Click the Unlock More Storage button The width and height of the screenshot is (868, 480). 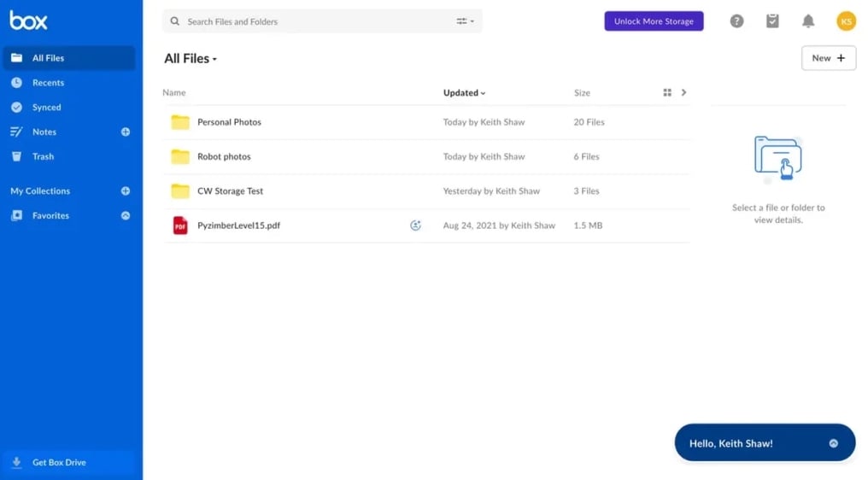(654, 21)
